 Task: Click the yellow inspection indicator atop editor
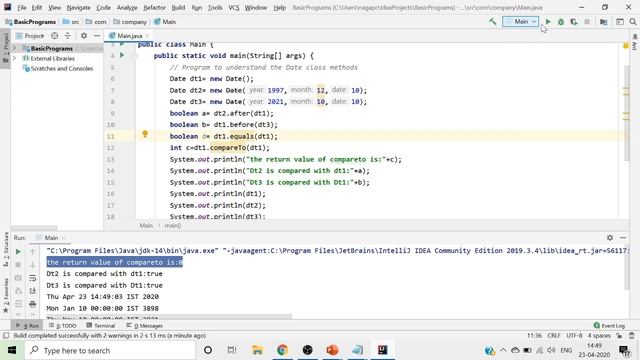click(626, 46)
